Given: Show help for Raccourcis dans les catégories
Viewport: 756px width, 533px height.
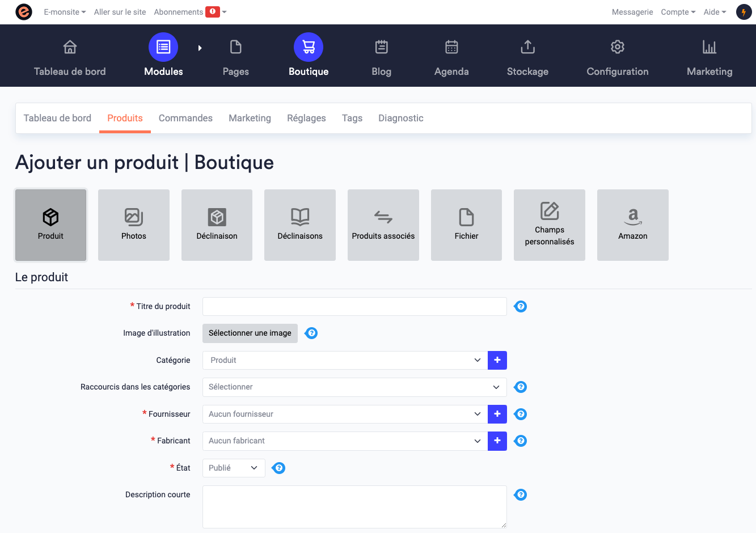Looking at the screenshot, I should (x=521, y=387).
